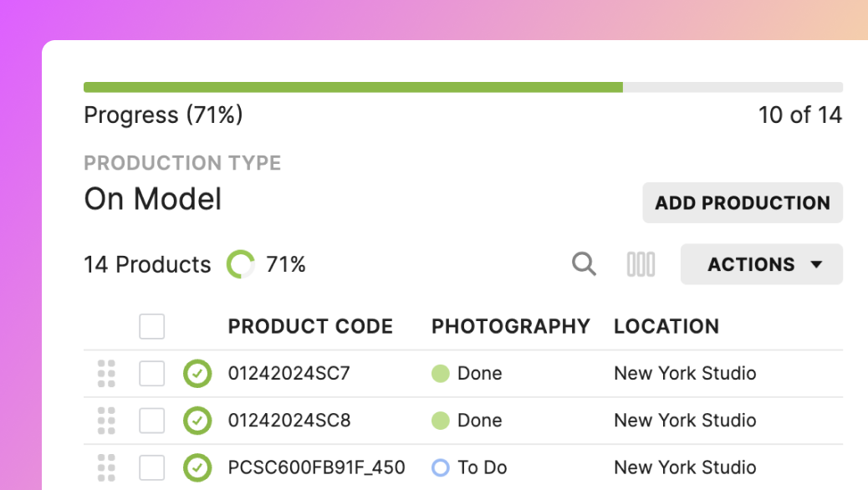Grab the drag handle of the first row
Screen dimensions: 868x490
[x=105, y=374]
